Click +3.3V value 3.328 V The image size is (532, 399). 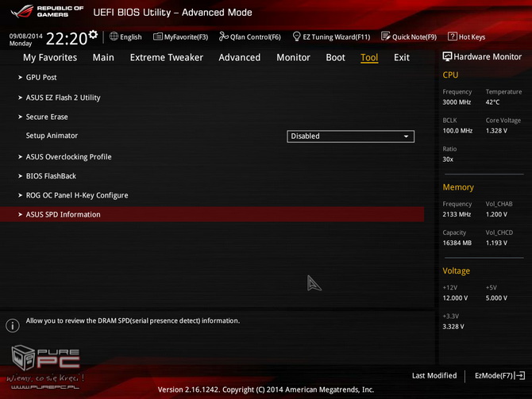[x=453, y=327]
